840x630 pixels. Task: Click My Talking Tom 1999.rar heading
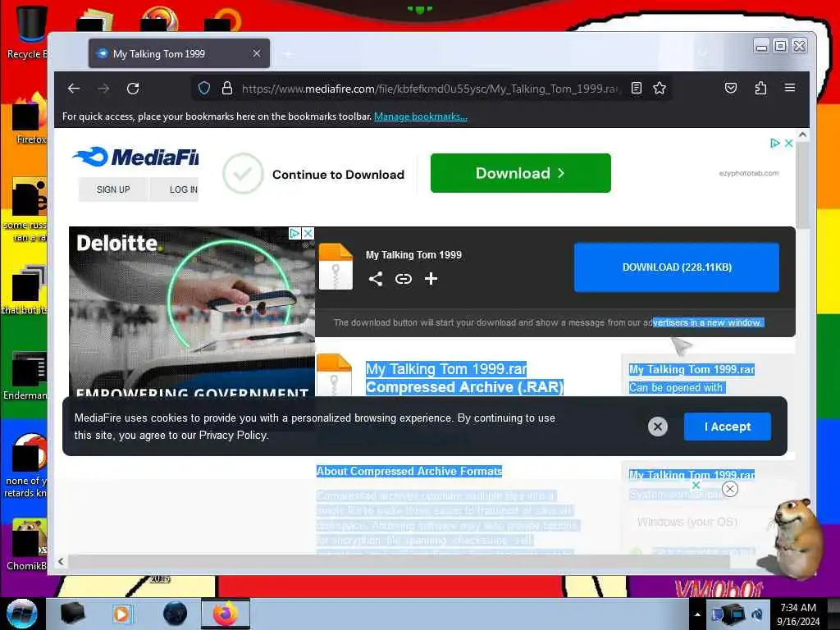446,369
